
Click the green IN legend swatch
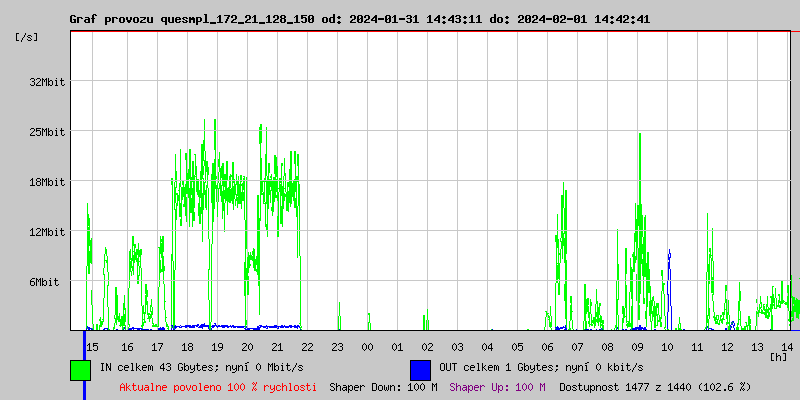tap(80, 369)
